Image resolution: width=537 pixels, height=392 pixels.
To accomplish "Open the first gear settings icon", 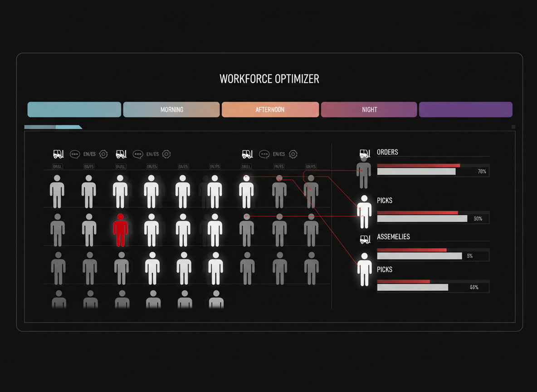I will tap(103, 154).
